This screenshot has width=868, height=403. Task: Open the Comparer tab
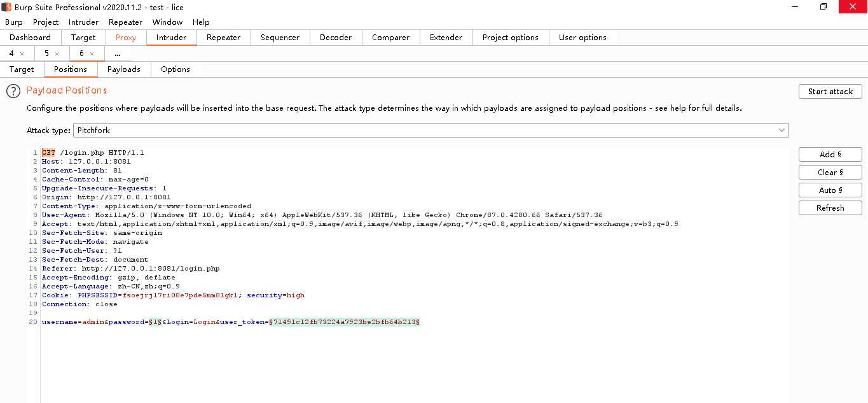[390, 38]
